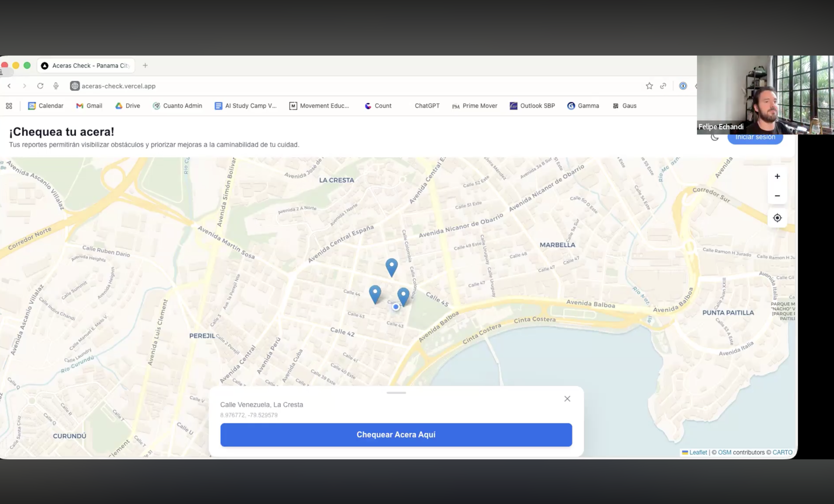Click Iniciar sesión
This screenshot has width=834, height=504.
pyautogui.click(x=755, y=137)
